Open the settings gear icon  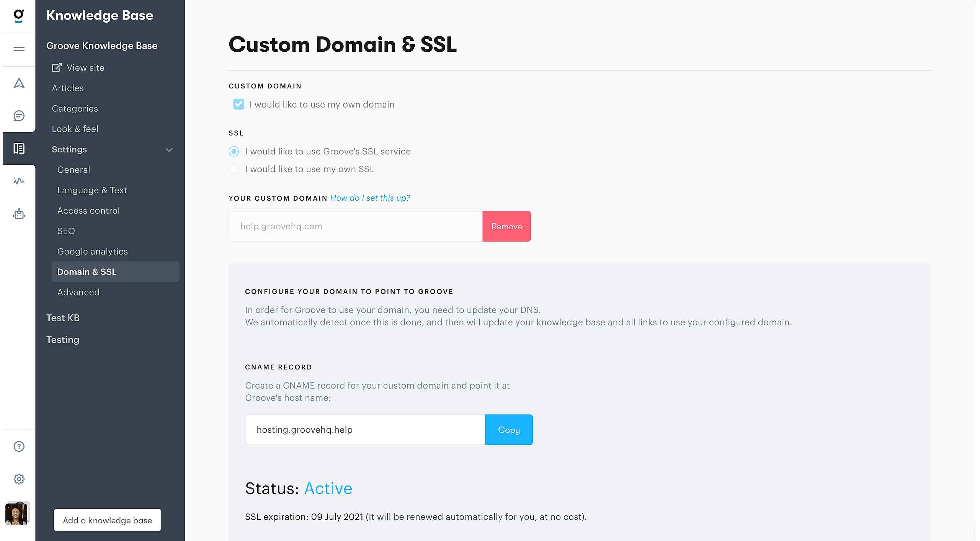pos(18,479)
